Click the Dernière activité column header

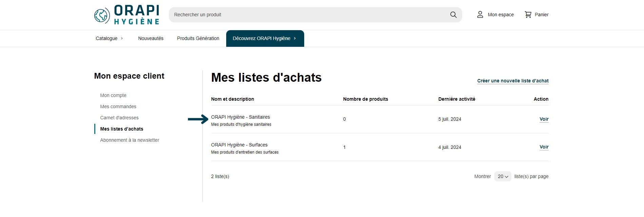[x=456, y=99]
